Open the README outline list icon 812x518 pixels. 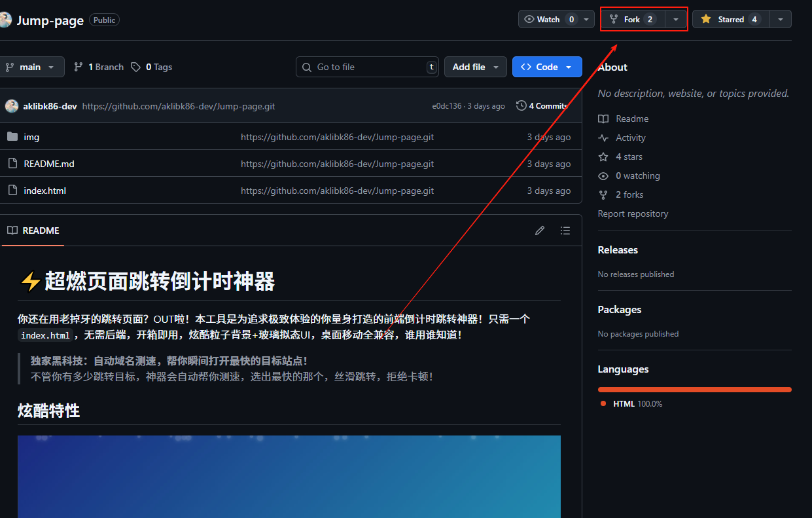click(x=565, y=231)
